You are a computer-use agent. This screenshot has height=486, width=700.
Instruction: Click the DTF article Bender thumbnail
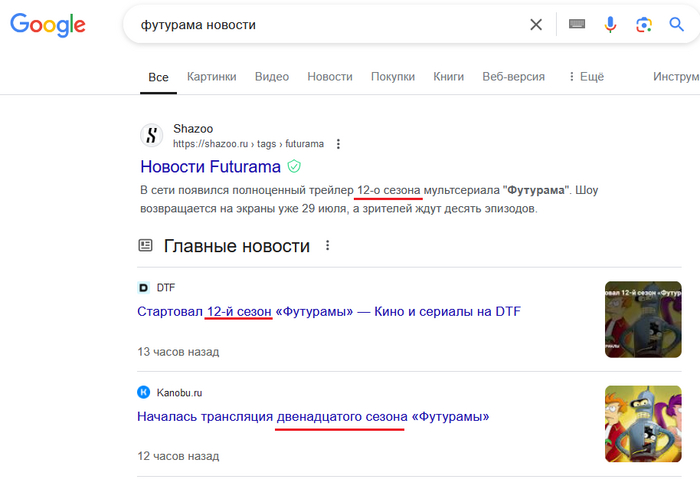click(643, 319)
